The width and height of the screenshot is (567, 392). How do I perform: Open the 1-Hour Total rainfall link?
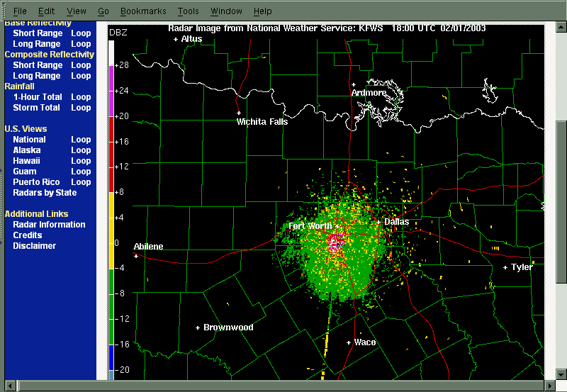[x=38, y=97]
